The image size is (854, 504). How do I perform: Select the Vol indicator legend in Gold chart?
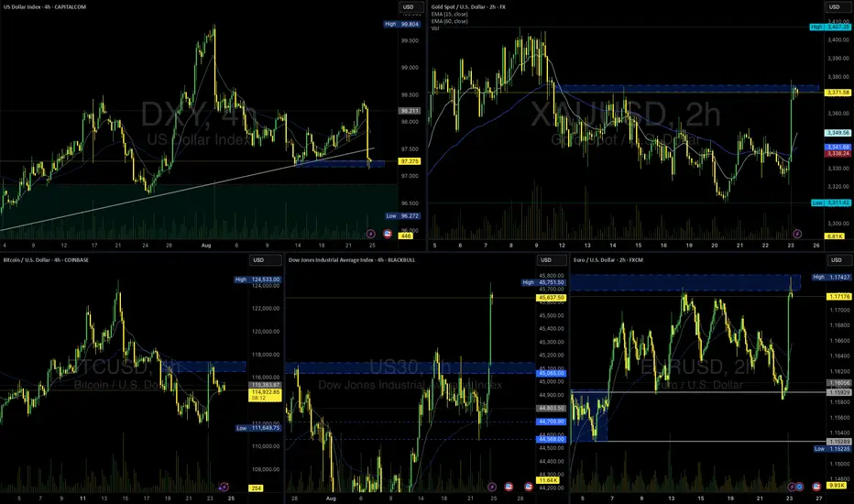click(x=434, y=28)
